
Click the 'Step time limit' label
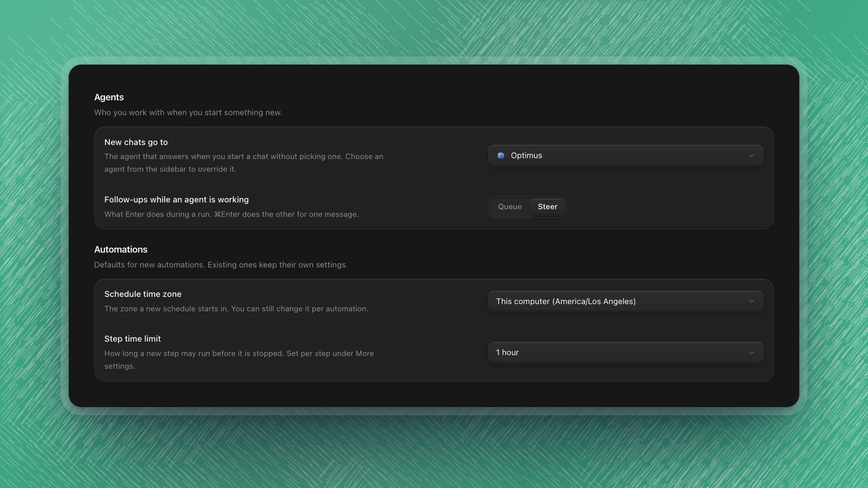click(x=132, y=339)
